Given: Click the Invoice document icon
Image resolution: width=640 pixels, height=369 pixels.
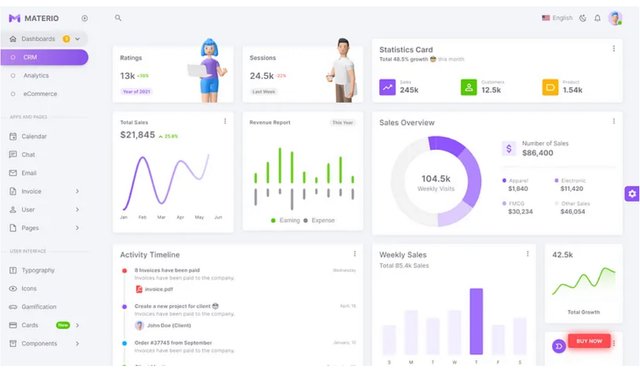Looking at the screenshot, I should (x=13, y=191).
